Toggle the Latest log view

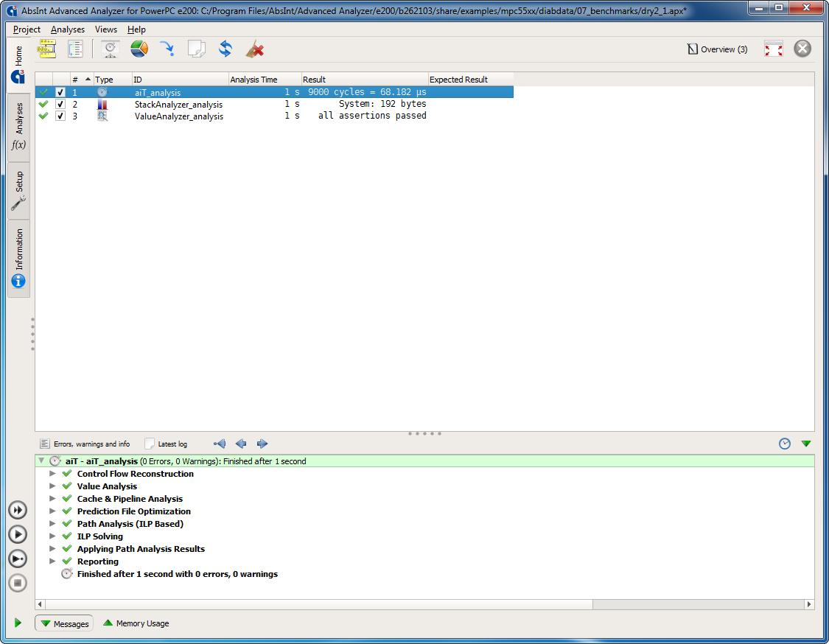pyautogui.click(x=166, y=444)
